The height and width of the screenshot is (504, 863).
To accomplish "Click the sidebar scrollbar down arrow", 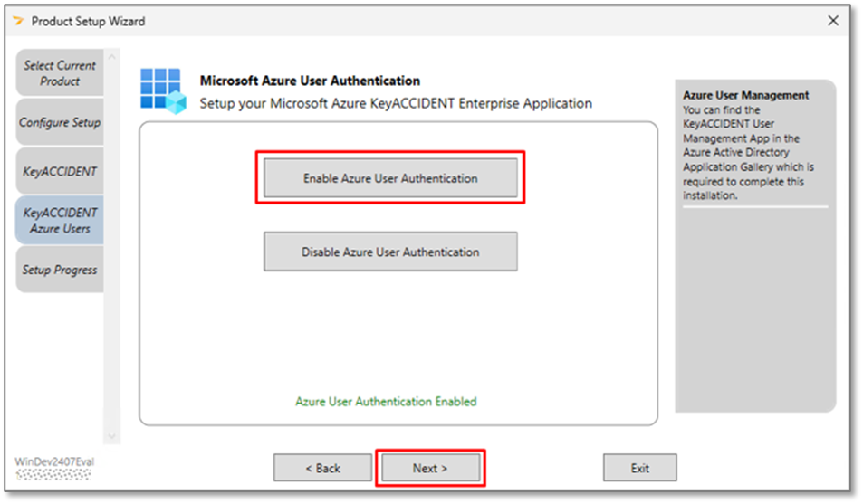I will point(112,436).
